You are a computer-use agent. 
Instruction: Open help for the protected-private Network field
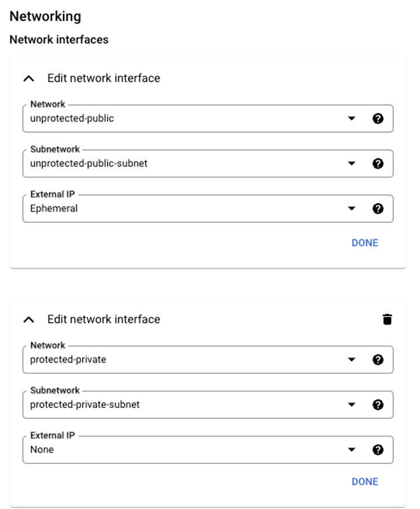378,359
